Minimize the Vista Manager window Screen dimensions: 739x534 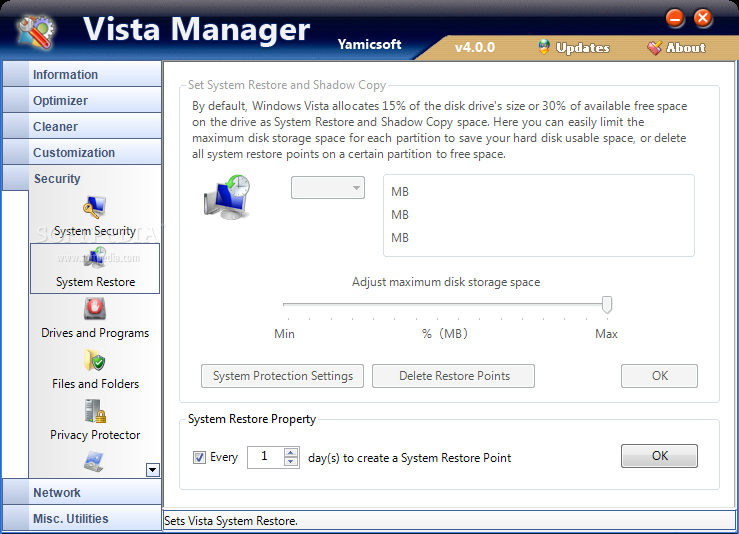click(674, 18)
